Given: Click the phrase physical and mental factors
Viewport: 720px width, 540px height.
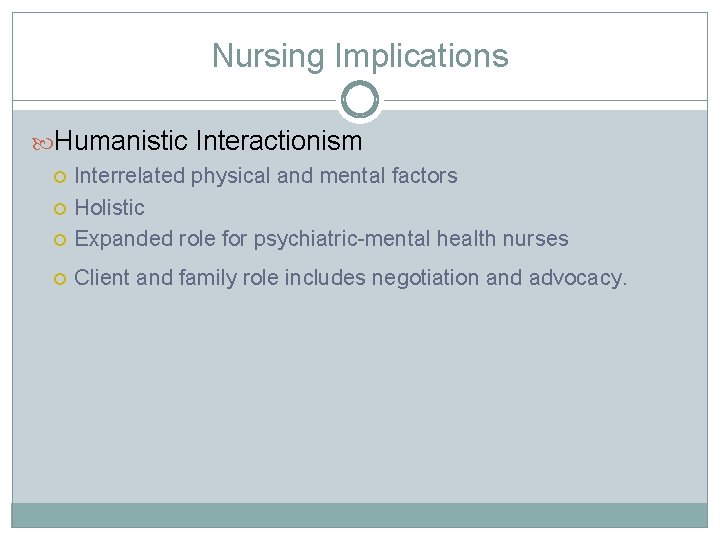Looking at the screenshot, I should [324, 176].
